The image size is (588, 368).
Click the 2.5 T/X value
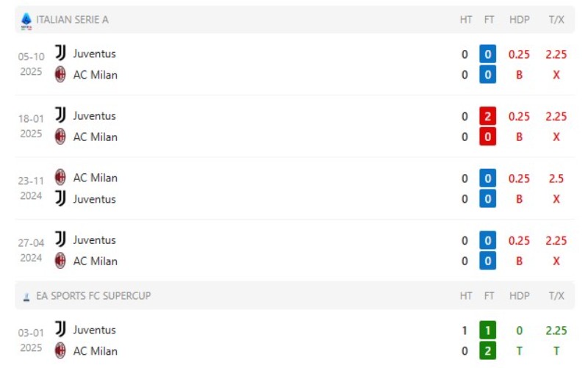[x=556, y=178]
